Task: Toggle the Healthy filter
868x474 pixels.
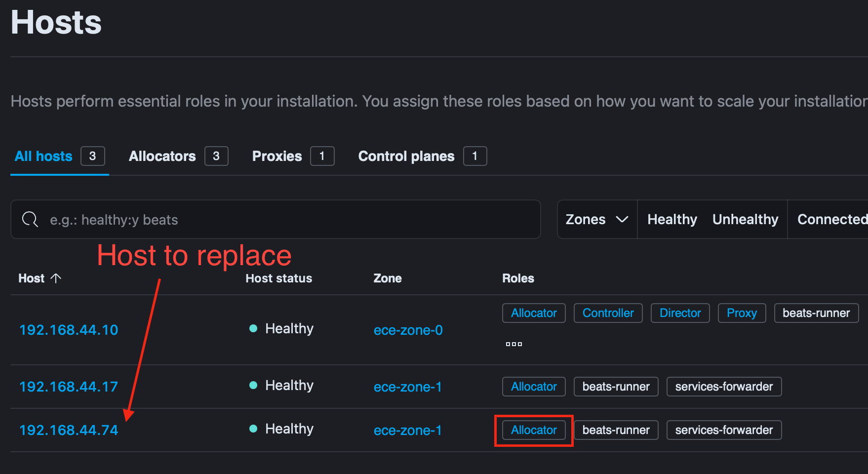Action: click(671, 219)
